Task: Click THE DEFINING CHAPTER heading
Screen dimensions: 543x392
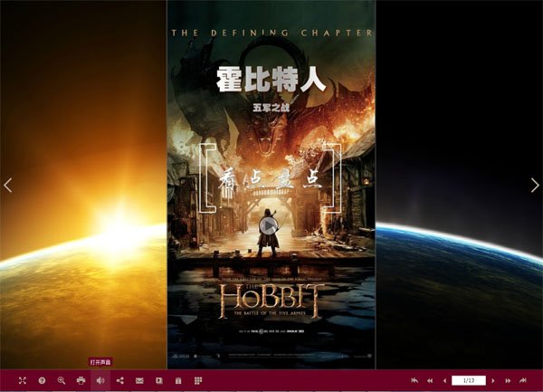Action: (272, 33)
